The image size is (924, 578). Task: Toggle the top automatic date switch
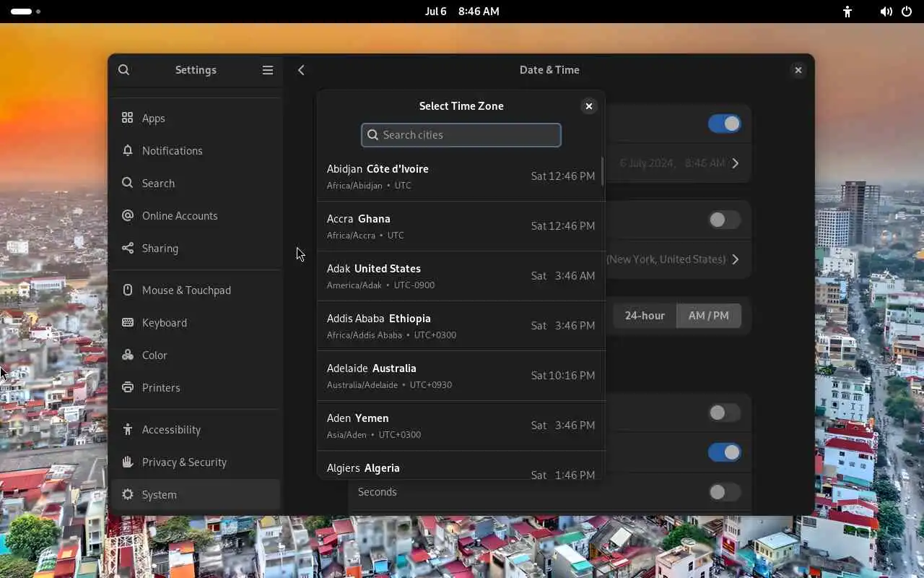click(x=724, y=124)
